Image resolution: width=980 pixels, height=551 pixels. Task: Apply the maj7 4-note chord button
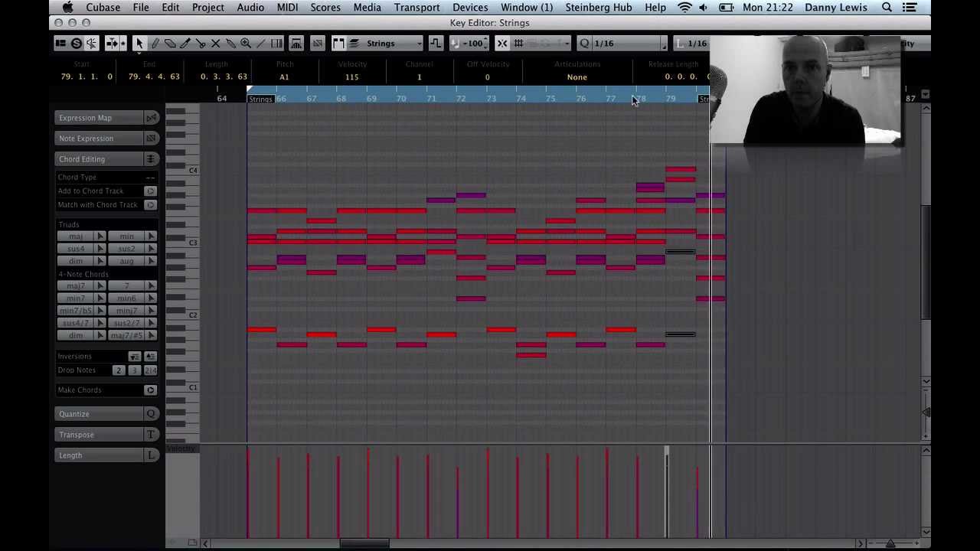point(76,286)
